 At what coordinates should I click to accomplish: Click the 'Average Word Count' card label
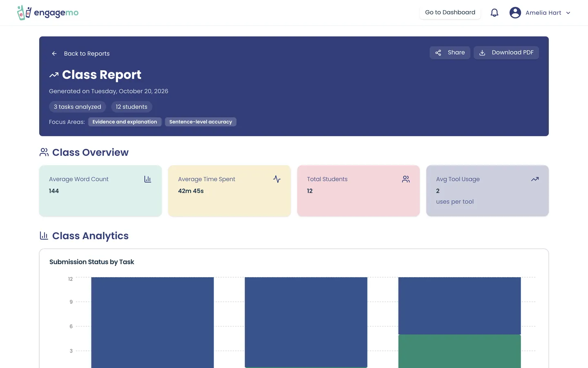click(x=79, y=179)
